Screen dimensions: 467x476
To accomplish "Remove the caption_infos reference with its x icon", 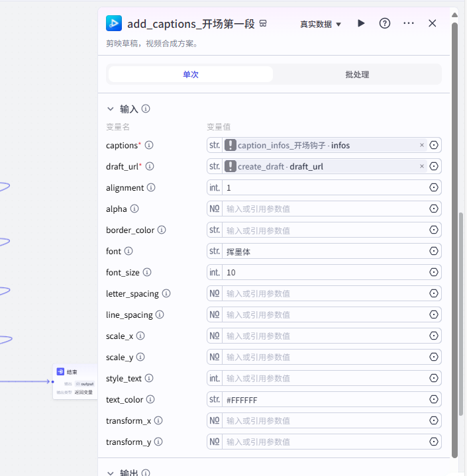I will [422, 145].
